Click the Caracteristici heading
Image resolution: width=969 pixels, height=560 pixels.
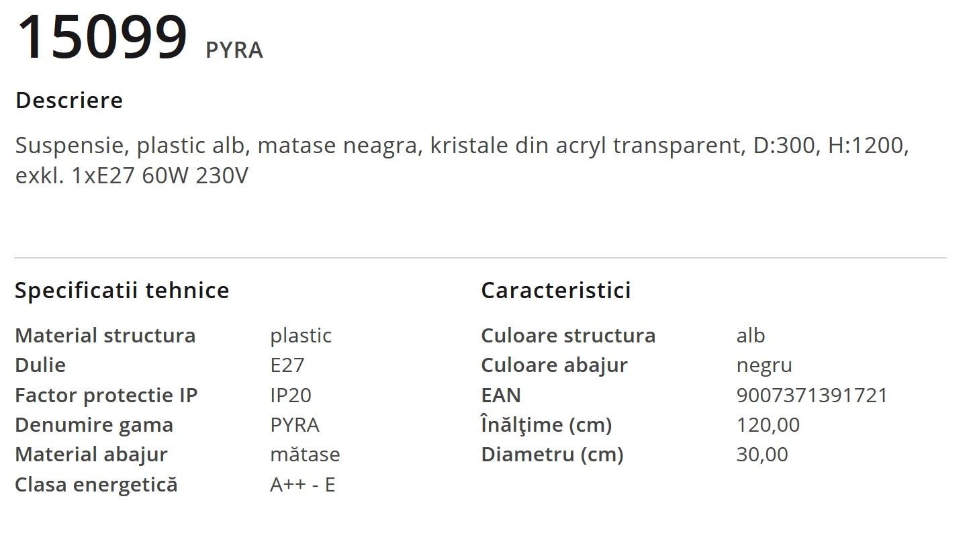point(556,291)
